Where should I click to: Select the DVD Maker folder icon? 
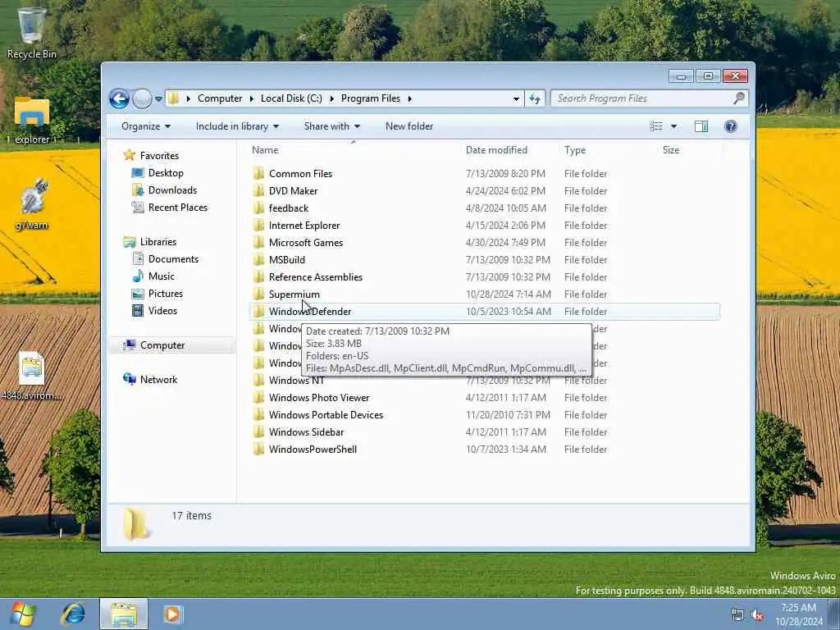258,190
